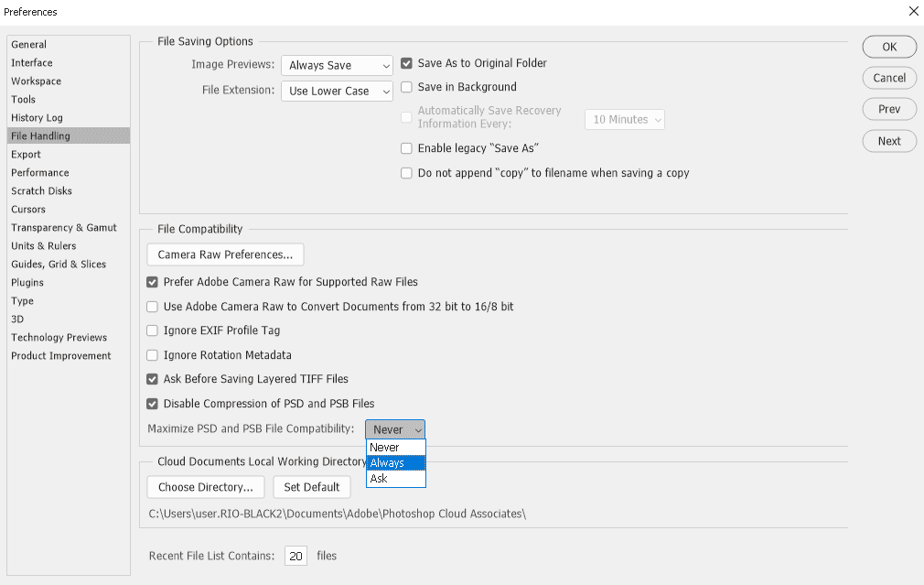This screenshot has width=924, height=585.
Task: Click the Choose Directory button
Action: pos(206,487)
